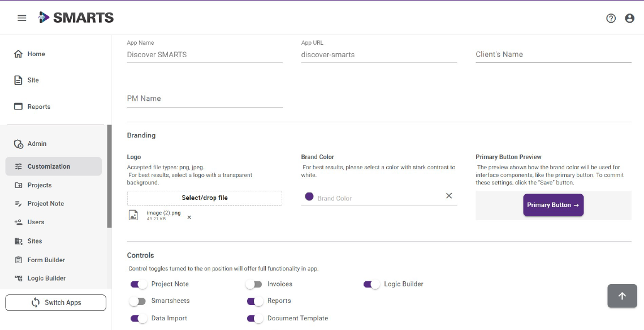The image size is (644, 330).
Task: Click the Client's Name input field
Action: point(553,55)
